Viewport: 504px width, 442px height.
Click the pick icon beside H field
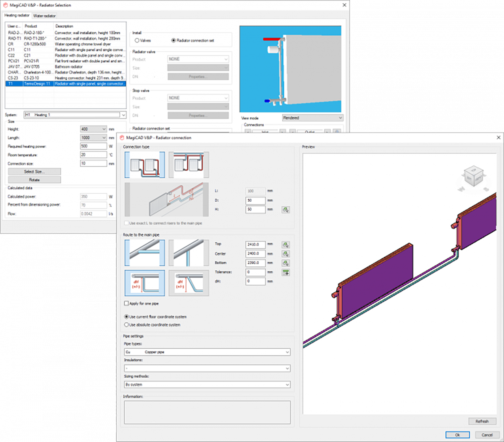[286, 210]
